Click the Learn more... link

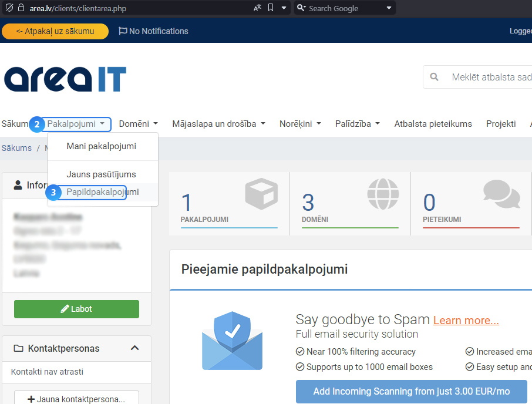click(466, 320)
